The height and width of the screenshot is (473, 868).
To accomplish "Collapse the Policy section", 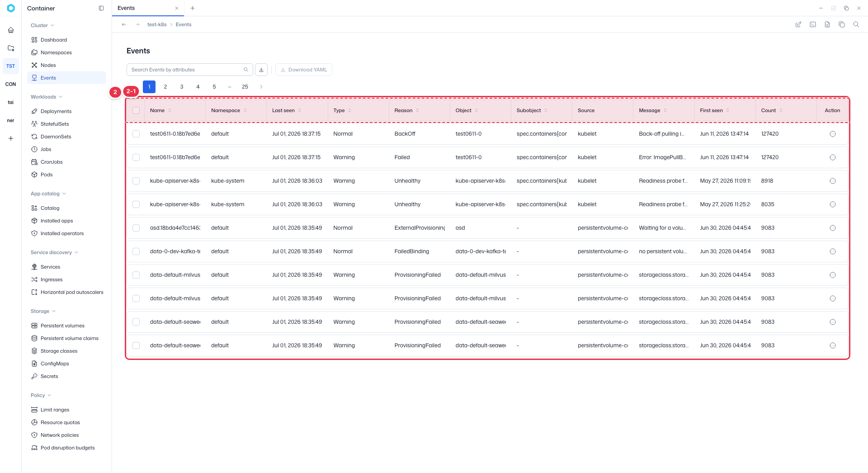I will coord(41,395).
